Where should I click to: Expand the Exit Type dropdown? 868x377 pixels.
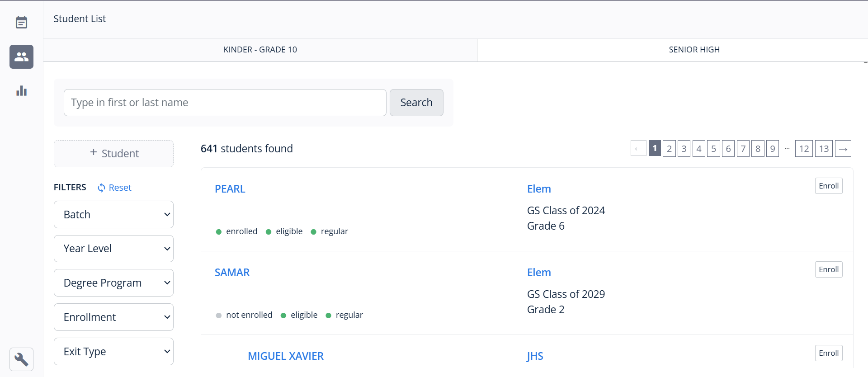tap(113, 352)
